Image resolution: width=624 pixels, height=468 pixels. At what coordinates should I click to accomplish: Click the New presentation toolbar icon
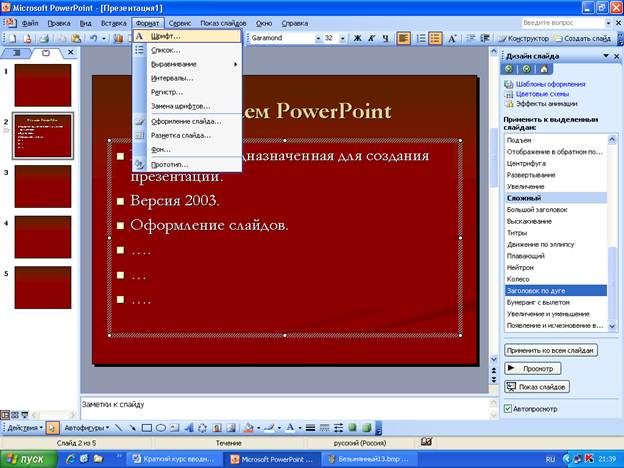point(12,38)
